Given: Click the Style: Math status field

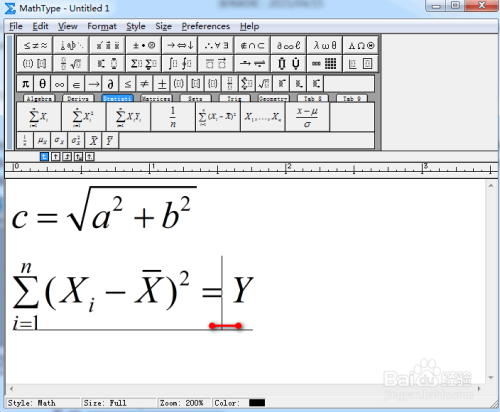Looking at the screenshot, I should coord(43,403).
